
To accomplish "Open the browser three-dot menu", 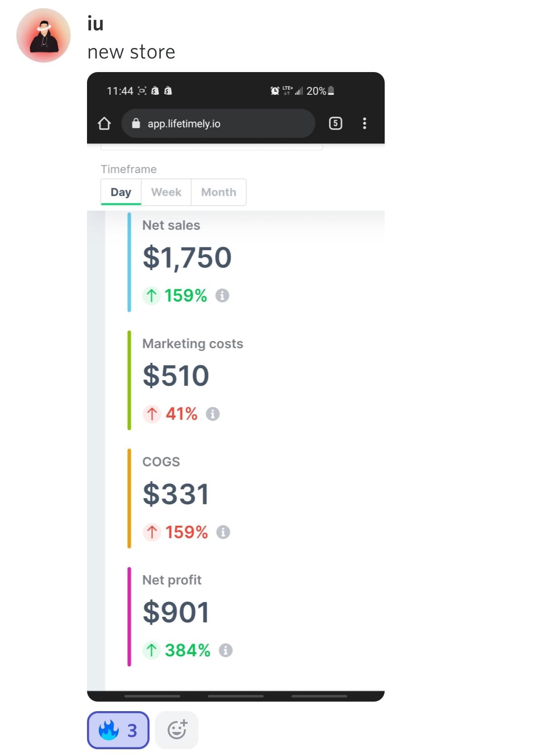I will [364, 123].
